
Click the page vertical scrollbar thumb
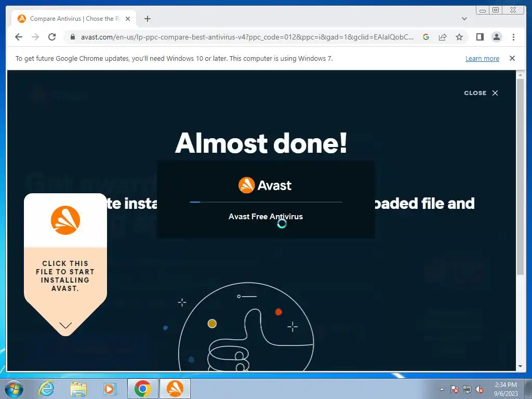click(520, 177)
